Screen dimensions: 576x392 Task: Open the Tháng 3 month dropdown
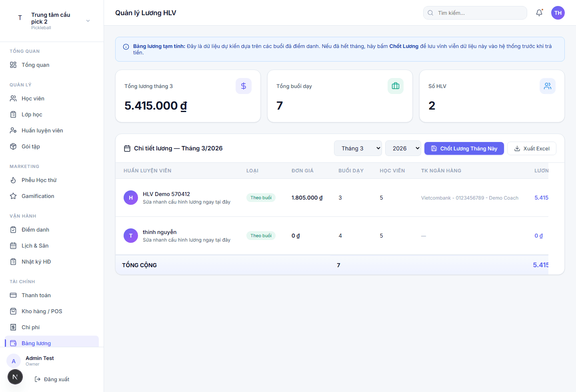coord(358,148)
